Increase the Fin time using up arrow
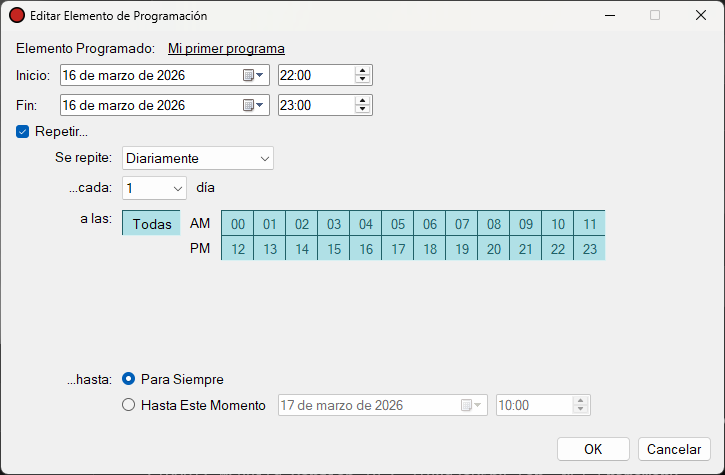725x475 pixels. coord(362,101)
